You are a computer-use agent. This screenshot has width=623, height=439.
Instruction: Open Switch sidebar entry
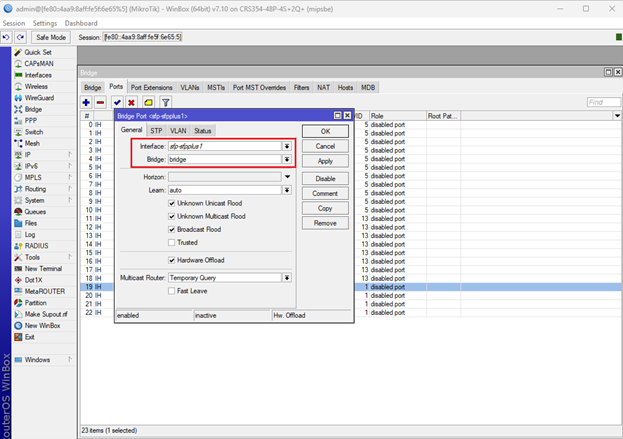pyautogui.click(x=34, y=132)
